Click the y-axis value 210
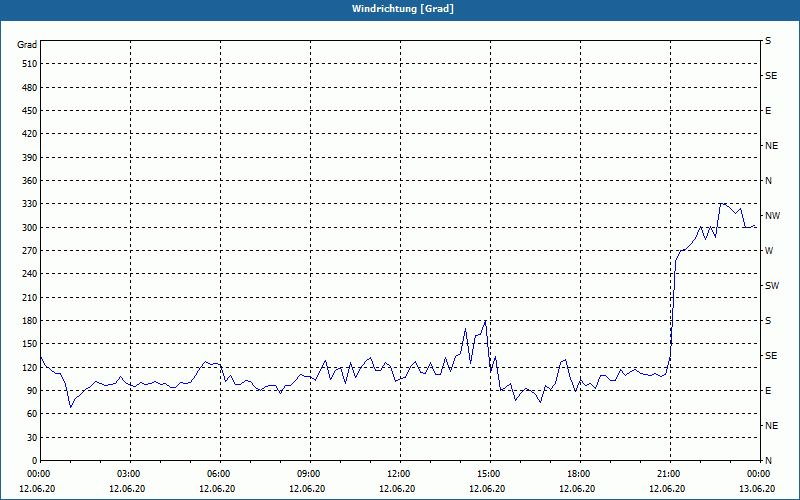Viewport: 800px width, 500px height. 30,297
